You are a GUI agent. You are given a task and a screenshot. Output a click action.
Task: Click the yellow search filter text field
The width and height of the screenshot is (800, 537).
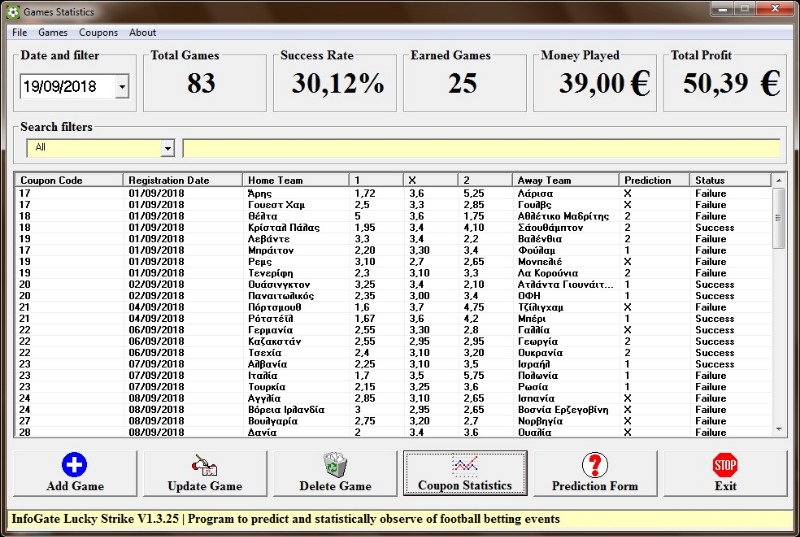(480, 148)
